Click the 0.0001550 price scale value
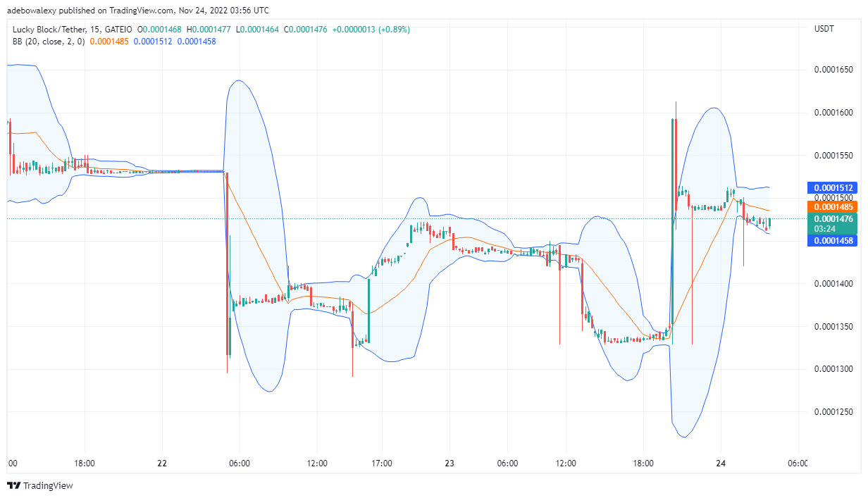Viewport: 868px width, 498px height. pyautogui.click(x=833, y=156)
